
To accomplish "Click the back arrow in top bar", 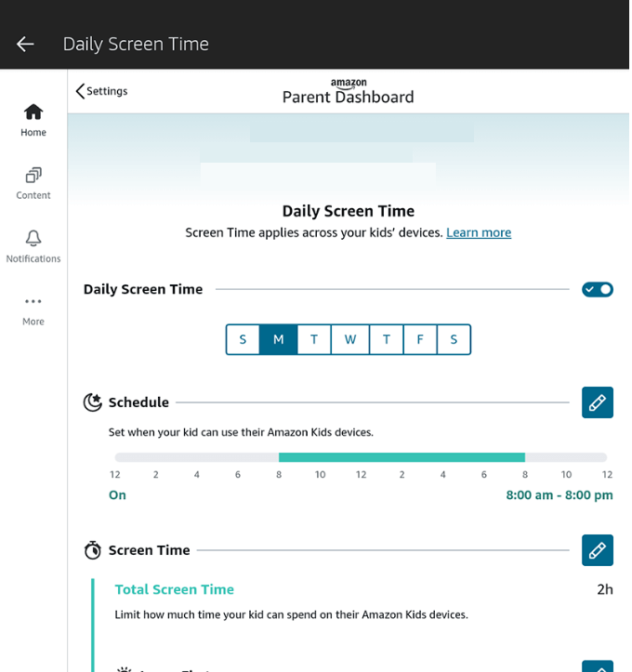I will 25,44.
